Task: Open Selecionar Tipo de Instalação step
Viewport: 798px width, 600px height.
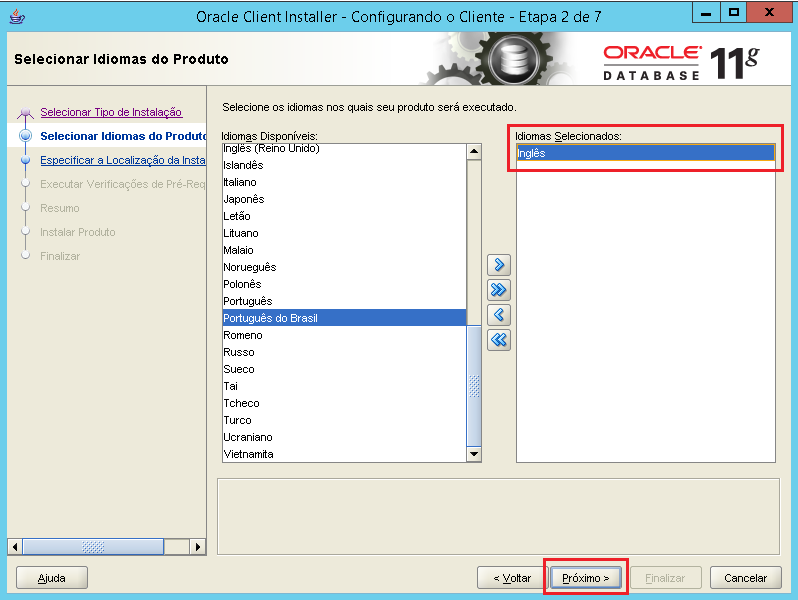Action: click(x=111, y=112)
